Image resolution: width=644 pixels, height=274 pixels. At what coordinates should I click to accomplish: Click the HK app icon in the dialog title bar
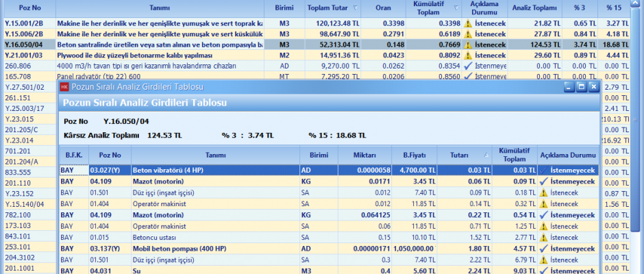click(64, 88)
